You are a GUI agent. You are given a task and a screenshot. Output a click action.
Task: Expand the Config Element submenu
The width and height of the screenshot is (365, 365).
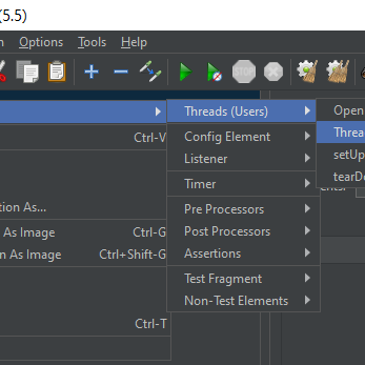(243, 137)
